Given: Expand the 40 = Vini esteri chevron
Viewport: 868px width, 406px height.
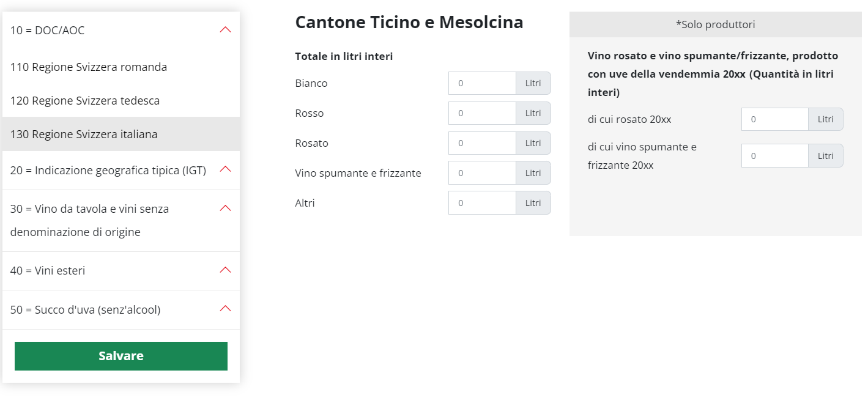Looking at the screenshot, I should coord(225,270).
